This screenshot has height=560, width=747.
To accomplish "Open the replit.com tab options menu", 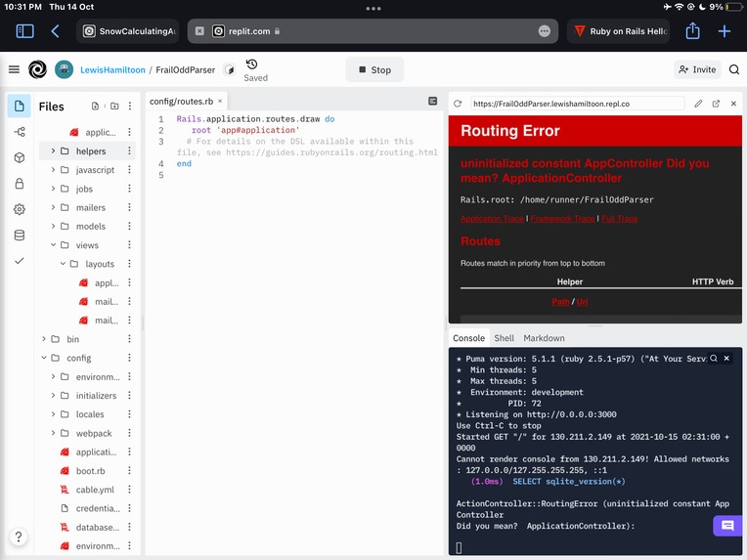I will click(544, 31).
